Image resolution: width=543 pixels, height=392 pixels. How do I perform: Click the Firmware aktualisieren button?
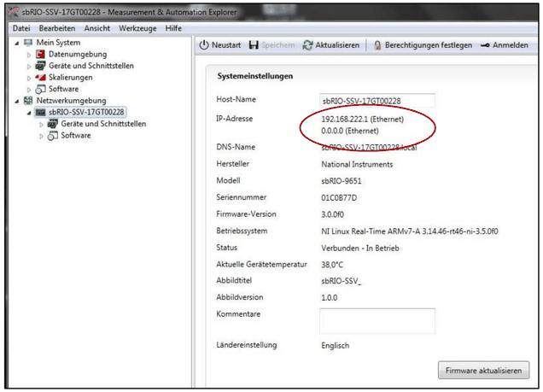click(483, 371)
